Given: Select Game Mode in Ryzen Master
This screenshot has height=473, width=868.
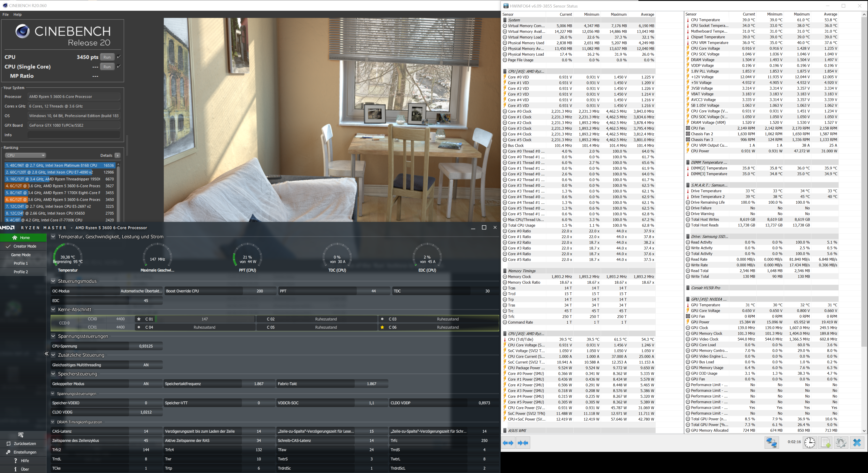Looking at the screenshot, I should (21, 255).
